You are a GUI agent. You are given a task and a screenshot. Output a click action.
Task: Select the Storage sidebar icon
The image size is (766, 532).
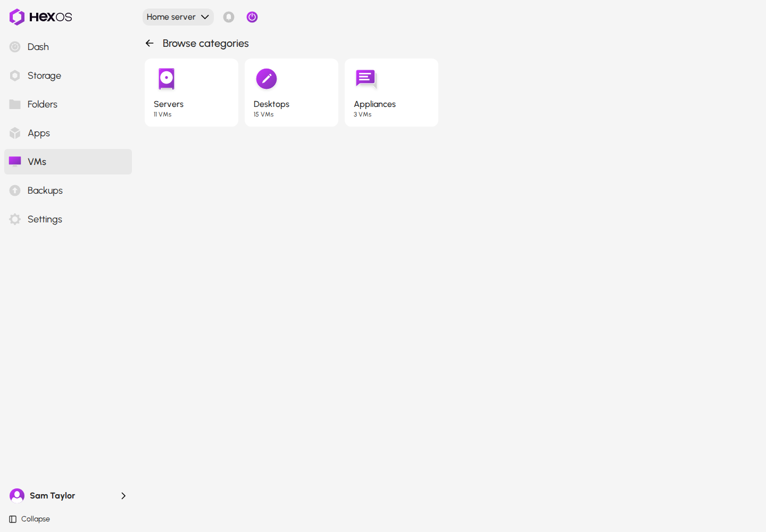(x=15, y=76)
